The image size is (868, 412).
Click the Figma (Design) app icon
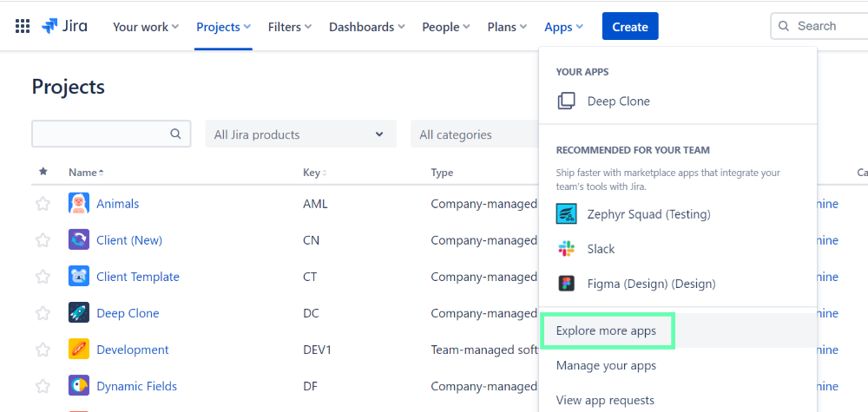[567, 284]
